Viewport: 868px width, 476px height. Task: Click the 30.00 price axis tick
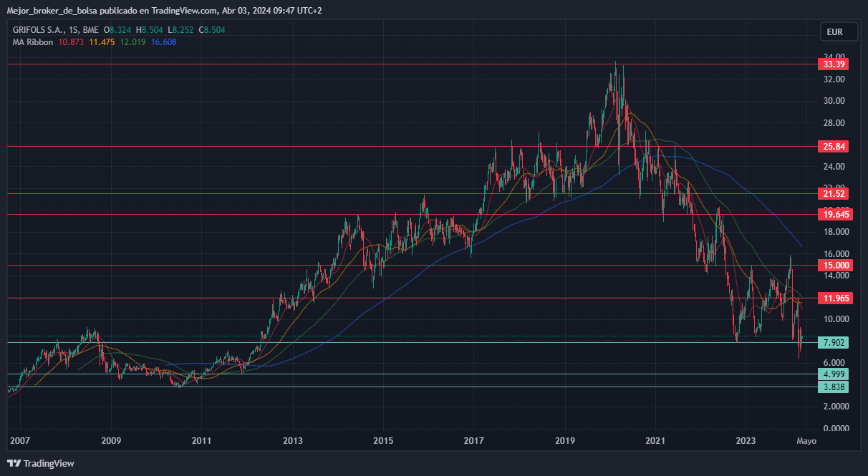[835, 100]
